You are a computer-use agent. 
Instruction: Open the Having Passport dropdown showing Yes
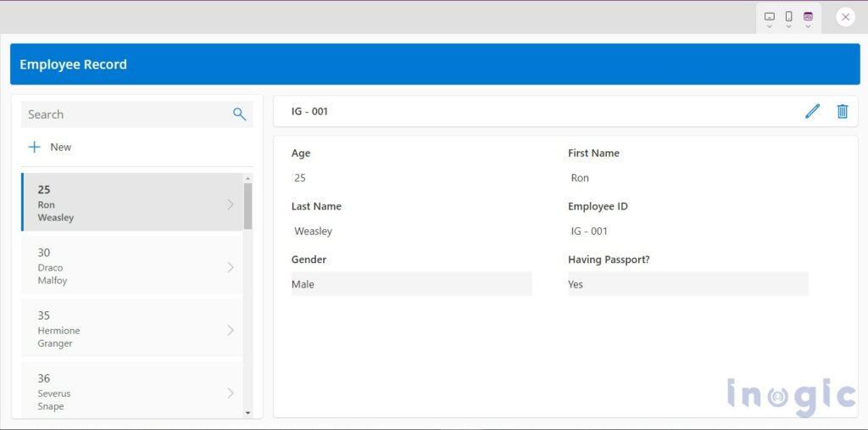(x=687, y=284)
